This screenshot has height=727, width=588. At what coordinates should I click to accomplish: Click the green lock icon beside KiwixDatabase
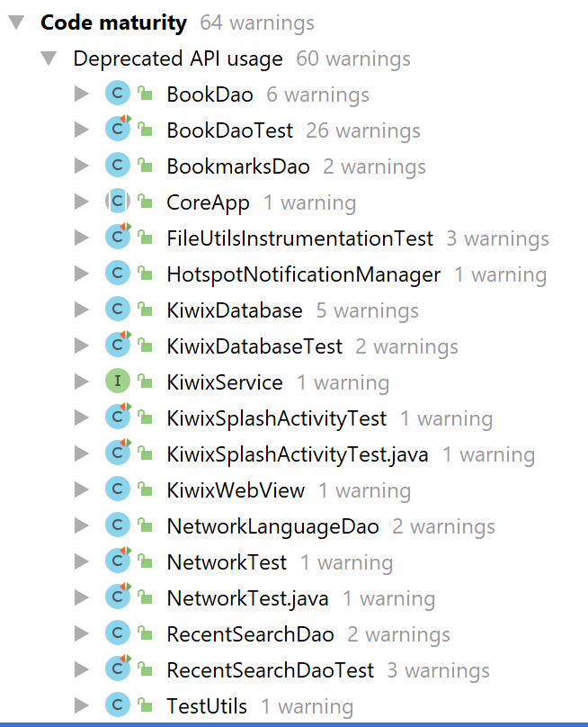coord(145,310)
